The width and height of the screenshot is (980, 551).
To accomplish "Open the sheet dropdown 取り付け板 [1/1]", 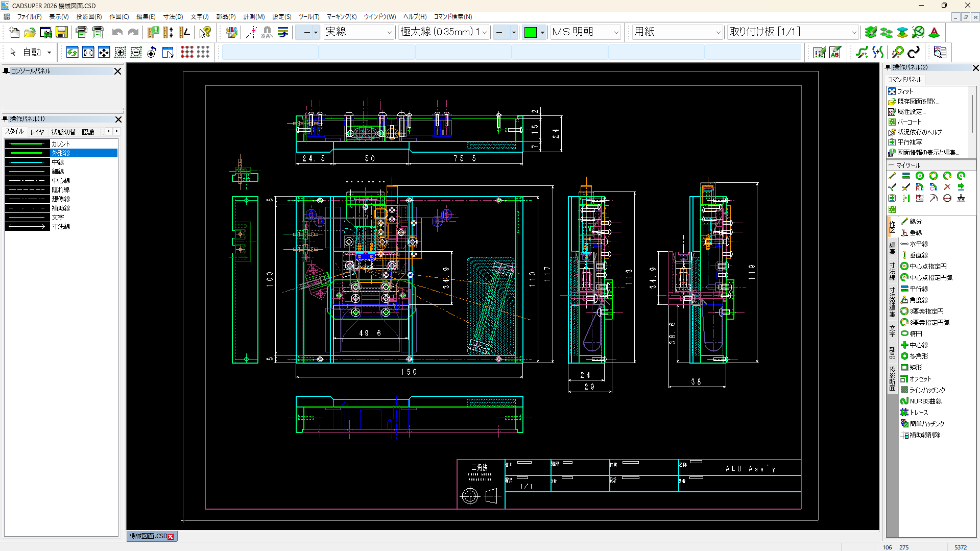I will coord(793,32).
